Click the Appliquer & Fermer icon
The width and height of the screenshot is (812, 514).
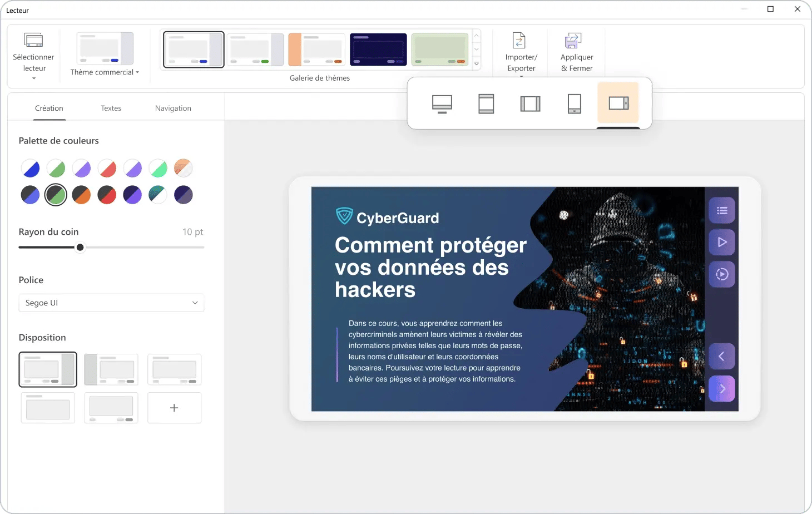573,40
